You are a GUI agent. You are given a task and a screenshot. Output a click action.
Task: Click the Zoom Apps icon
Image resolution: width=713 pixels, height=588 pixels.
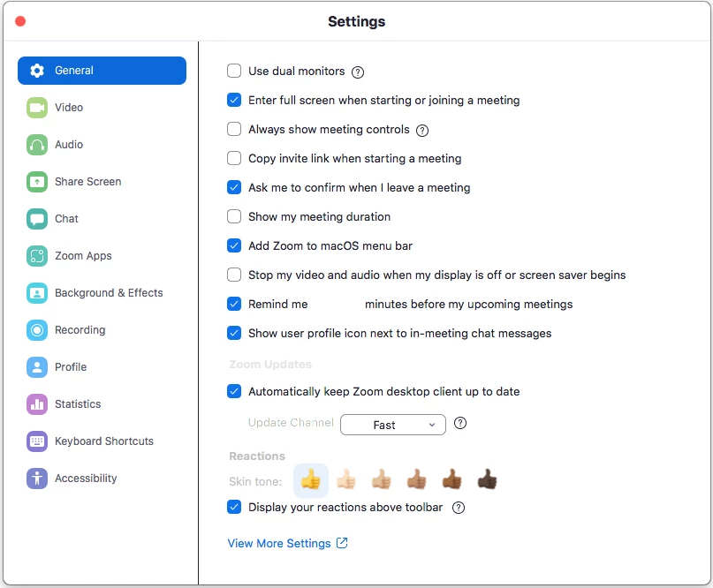pos(37,256)
